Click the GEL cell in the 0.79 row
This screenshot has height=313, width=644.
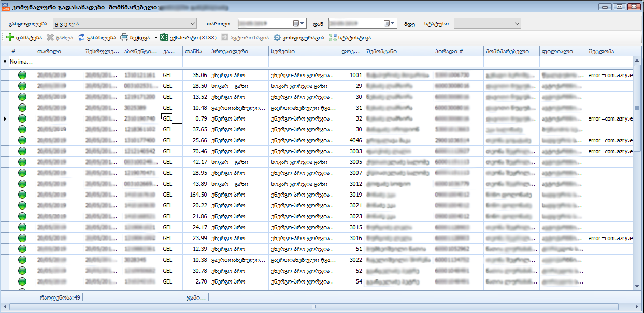[x=171, y=118]
